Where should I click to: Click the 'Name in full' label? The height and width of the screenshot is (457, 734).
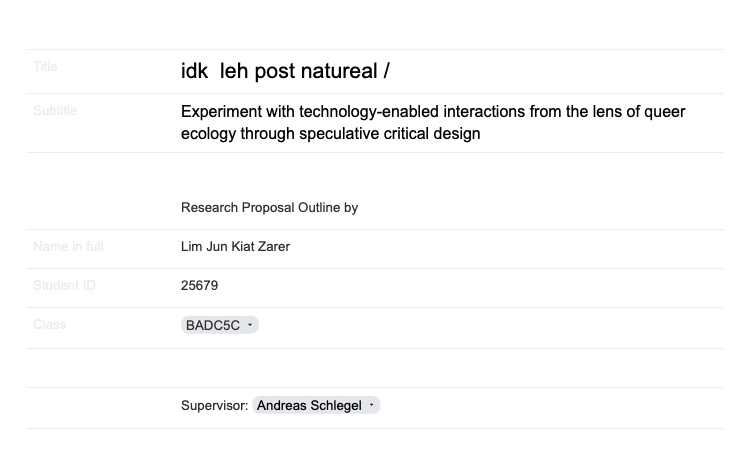coord(68,246)
